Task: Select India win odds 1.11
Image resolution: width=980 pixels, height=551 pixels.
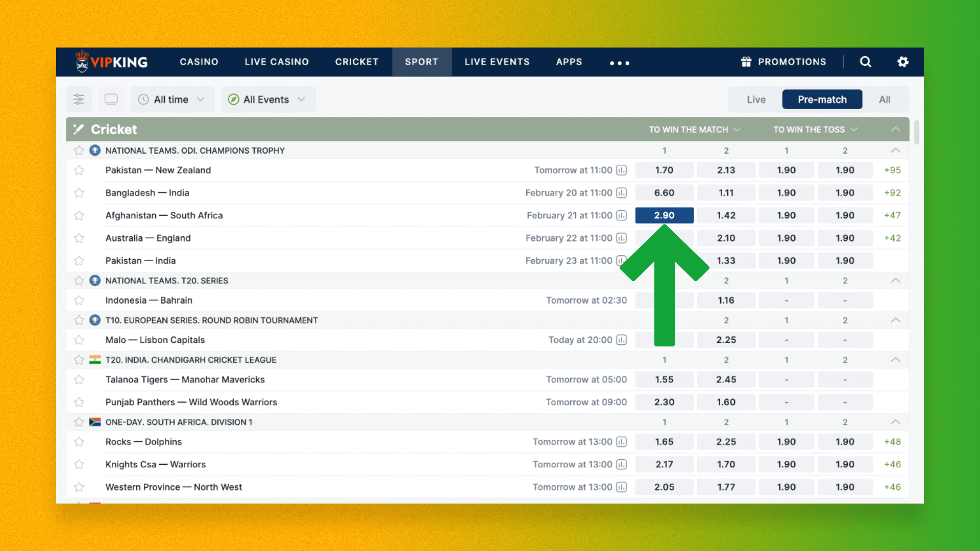Action: tap(726, 193)
